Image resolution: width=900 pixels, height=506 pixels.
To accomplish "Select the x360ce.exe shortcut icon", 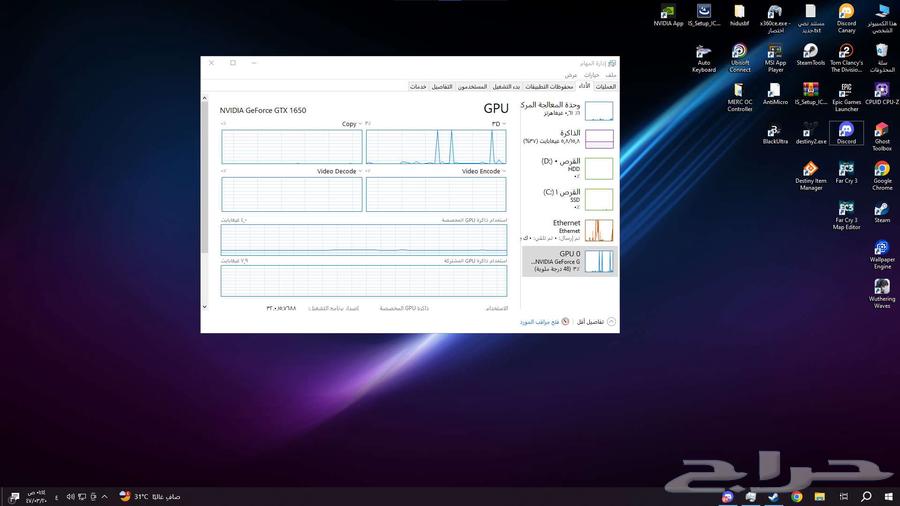I will coord(775,18).
